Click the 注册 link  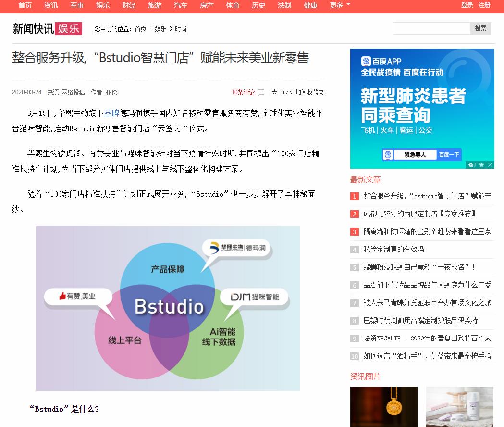pos(484,5)
